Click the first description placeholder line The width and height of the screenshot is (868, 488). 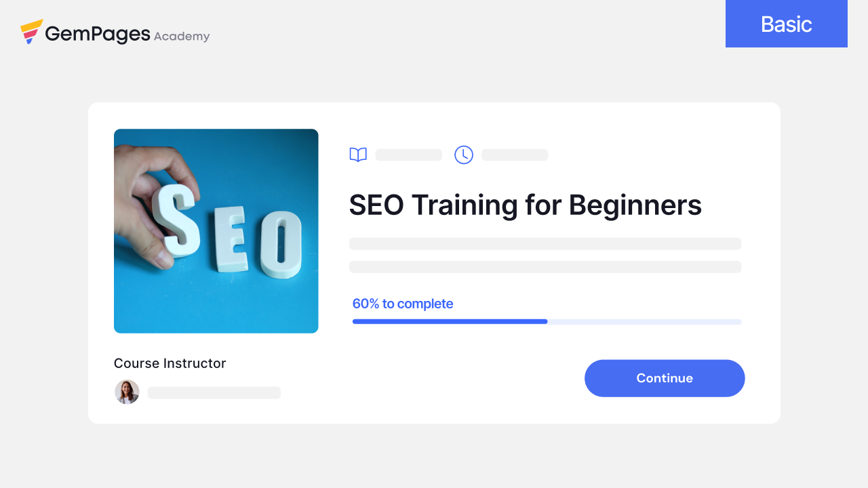pos(545,244)
